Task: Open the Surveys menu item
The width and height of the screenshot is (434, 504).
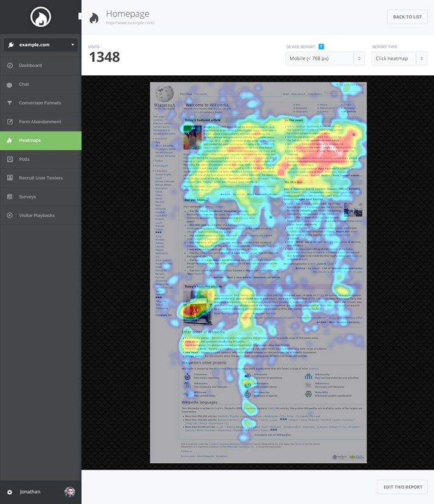Action: 27,197
